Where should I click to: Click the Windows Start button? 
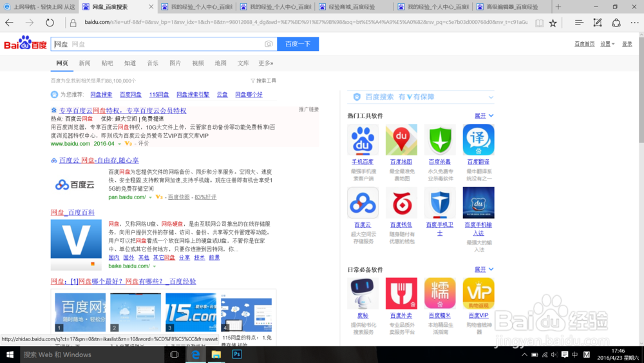pyautogui.click(x=10, y=355)
